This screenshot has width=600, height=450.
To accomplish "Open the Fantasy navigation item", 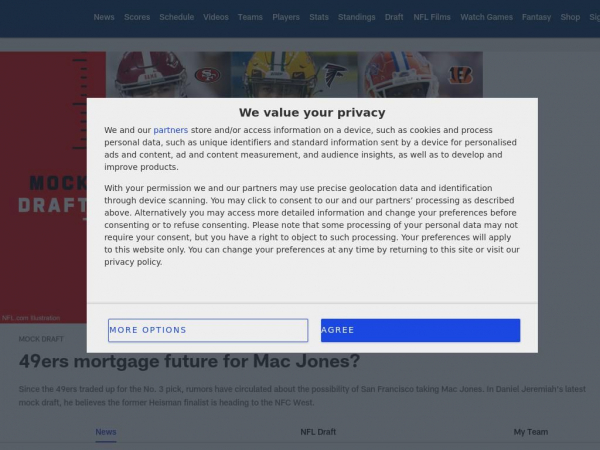I will point(536,17).
